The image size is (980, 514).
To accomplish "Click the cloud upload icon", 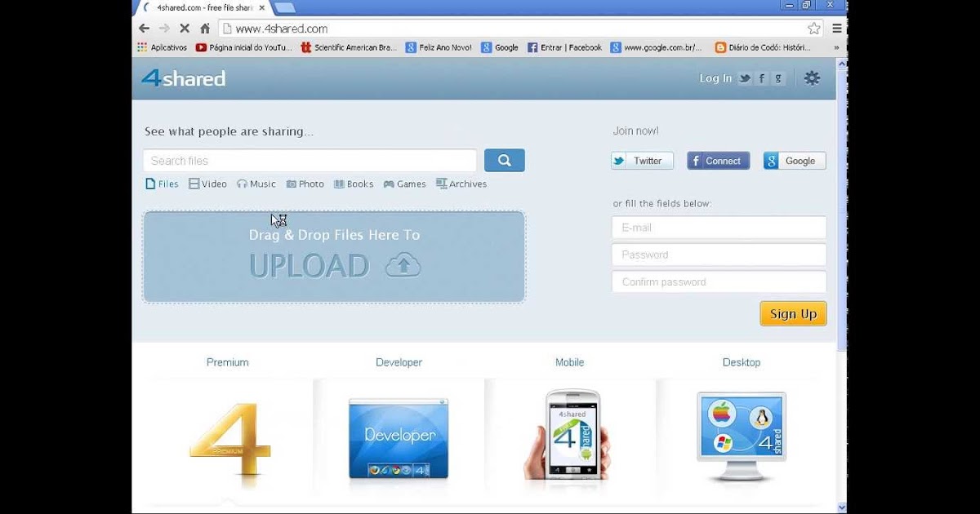I will click(x=403, y=265).
